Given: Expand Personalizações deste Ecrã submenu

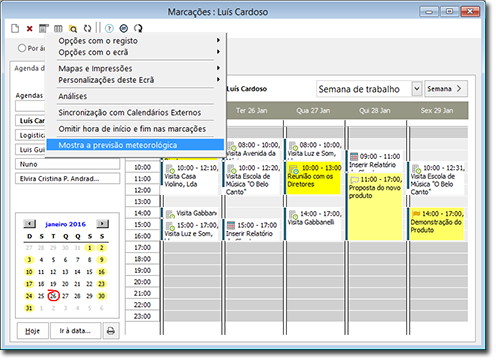Looking at the screenshot, I should [x=218, y=80].
